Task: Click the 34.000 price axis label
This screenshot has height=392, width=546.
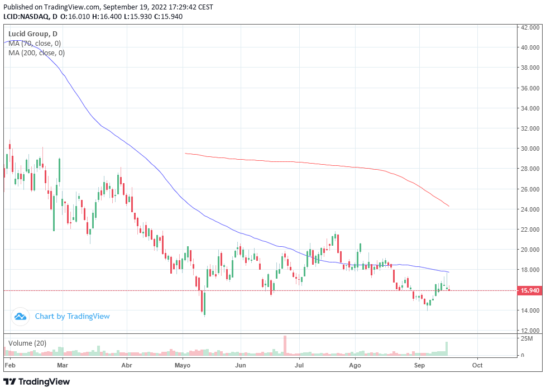Action: pos(530,108)
